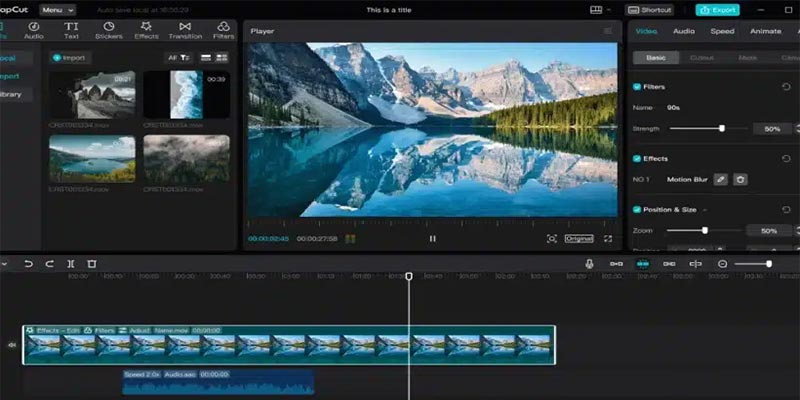
Task: Switch to the Video inspector tab
Action: coord(646,31)
